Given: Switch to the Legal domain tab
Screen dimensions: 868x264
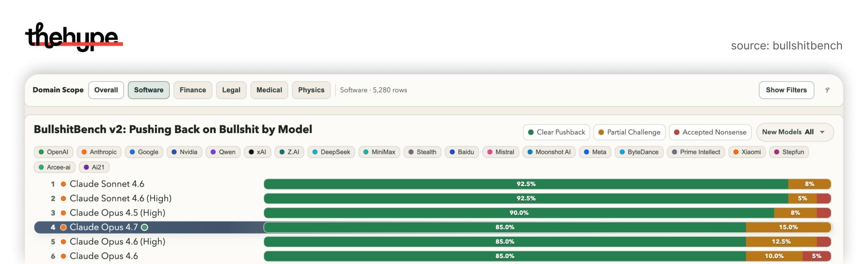Looking at the screenshot, I should 231,90.
